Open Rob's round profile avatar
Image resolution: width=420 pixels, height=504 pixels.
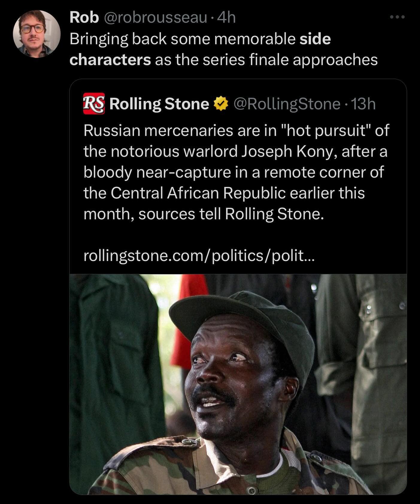click(37, 34)
